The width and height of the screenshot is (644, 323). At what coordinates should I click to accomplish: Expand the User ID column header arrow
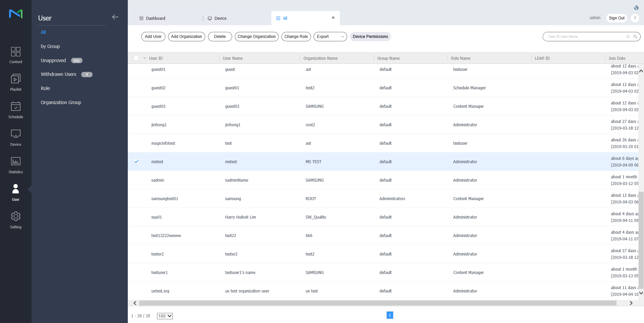(145, 58)
